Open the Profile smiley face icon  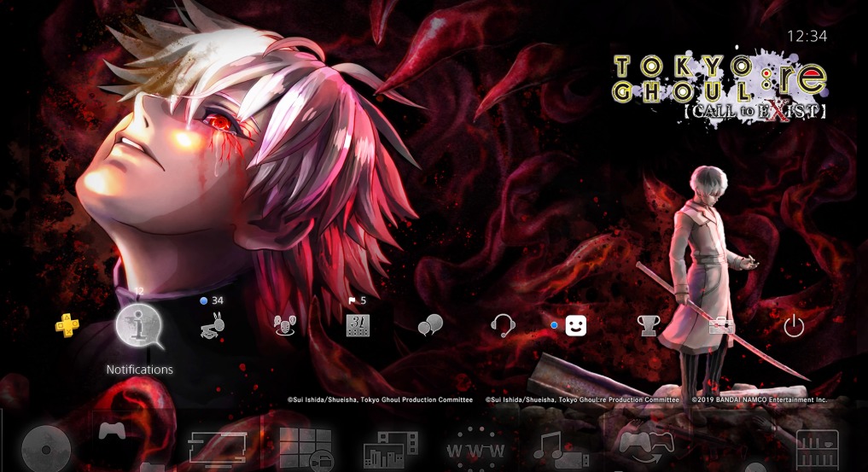(x=576, y=325)
